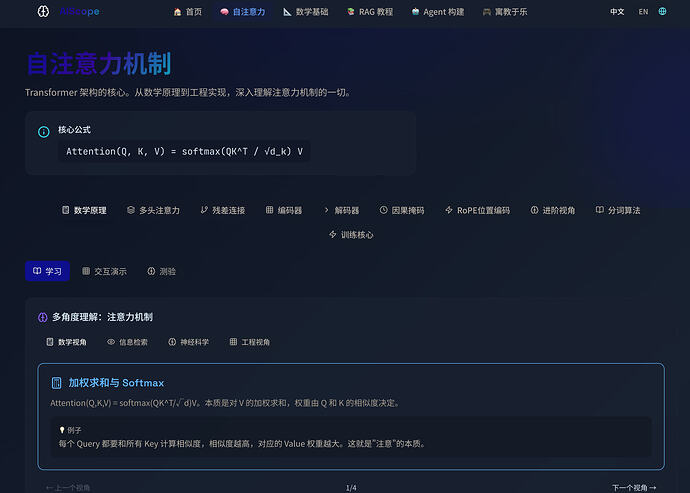690x493 pixels.
Task: Select the 自注意力 nav item
Action: [x=243, y=12]
